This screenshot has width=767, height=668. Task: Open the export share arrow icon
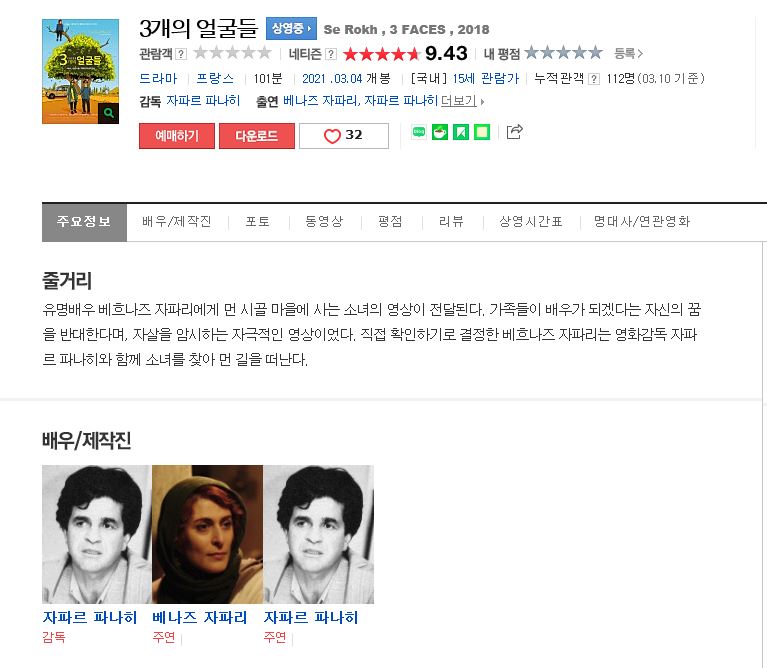[x=514, y=132]
